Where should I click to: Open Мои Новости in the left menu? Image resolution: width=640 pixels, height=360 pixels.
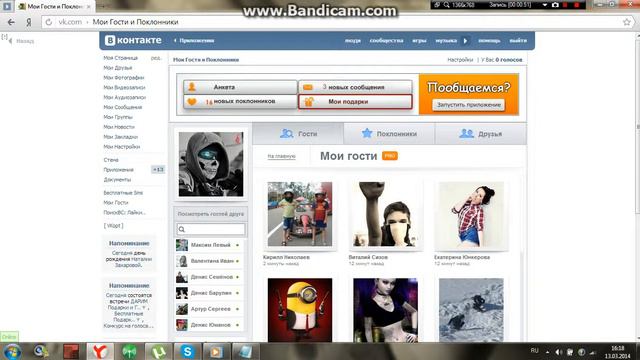[119, 127]
